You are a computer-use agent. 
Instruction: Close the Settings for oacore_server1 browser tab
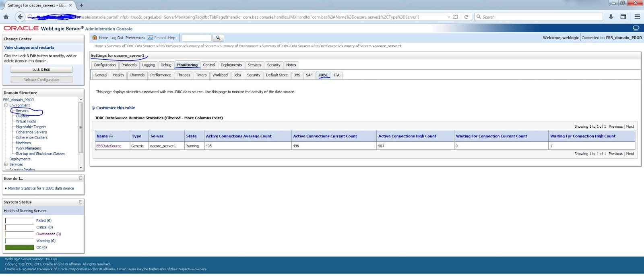coord(70,5)
